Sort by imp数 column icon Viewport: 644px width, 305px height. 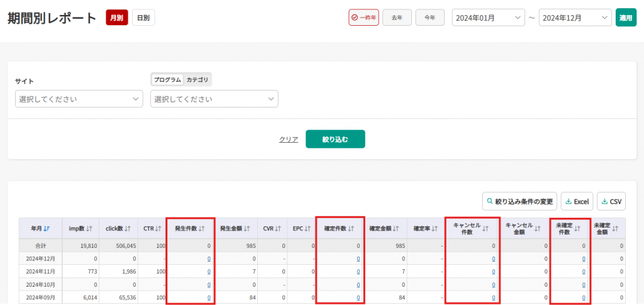point(90,229)
